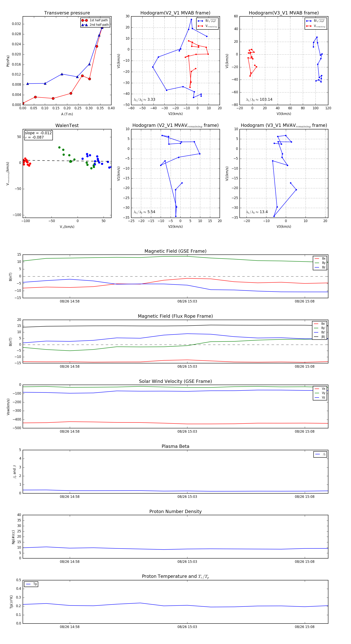351x644 pixels.
Task: Select the 'Bx' legend entry
Action: pos(320,259)
